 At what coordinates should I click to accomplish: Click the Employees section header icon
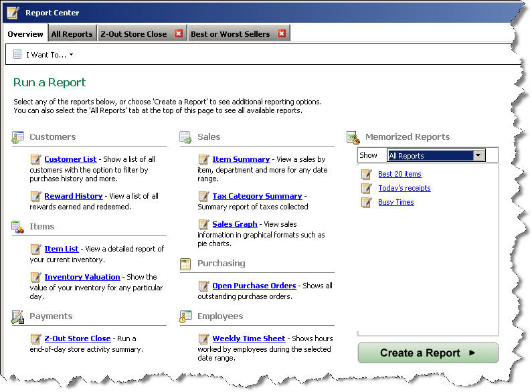(186, 317)
